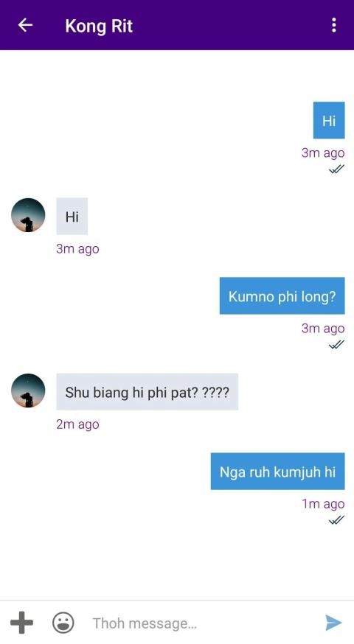
Task: Send message with the paper plane icon
Action: pyautogui.click(x=333, y=623)
